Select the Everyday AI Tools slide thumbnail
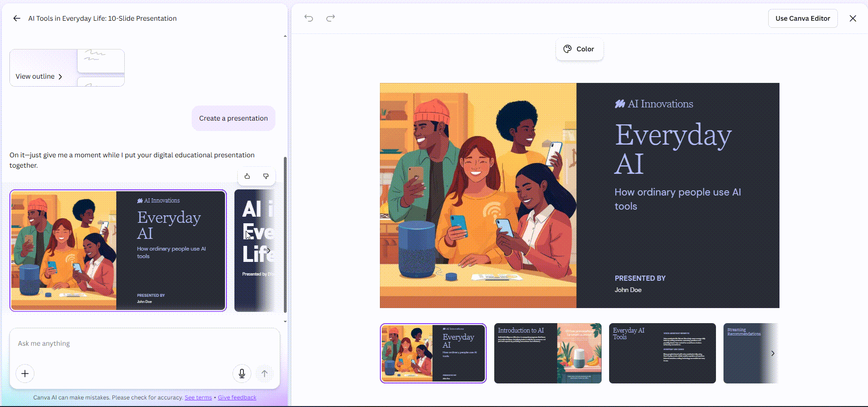Image resolution: width=868 pixels, height=407 pixels. tap(662, 353)
